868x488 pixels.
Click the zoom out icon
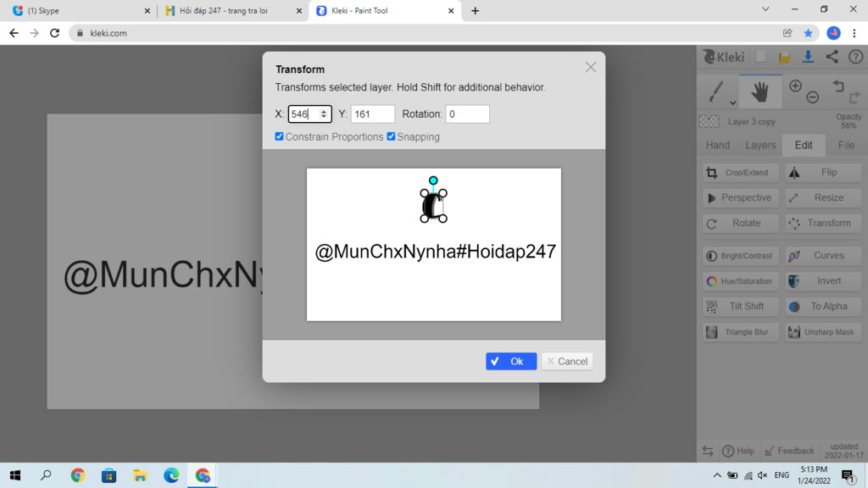[x=813, y=97]
